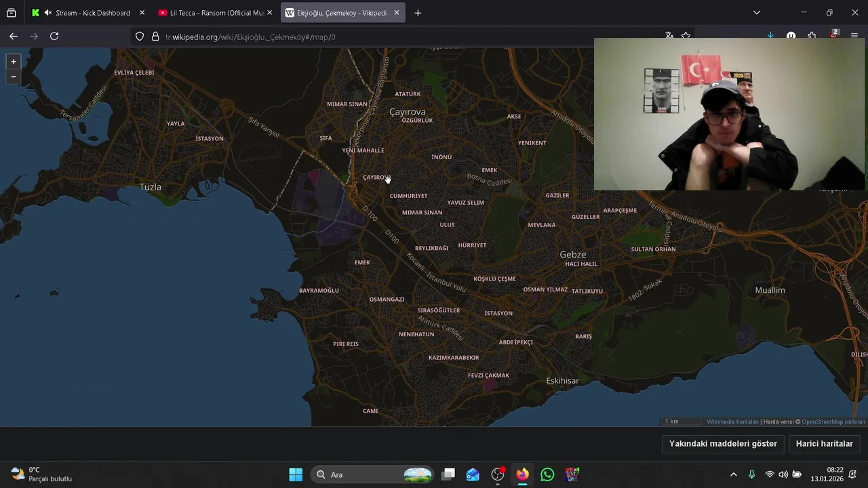Image resolution: width=868 pixels, height=488 pixels.
Task: Click the PIRI REIS map label
Action: pyautogui.click(x=346, y=344)
